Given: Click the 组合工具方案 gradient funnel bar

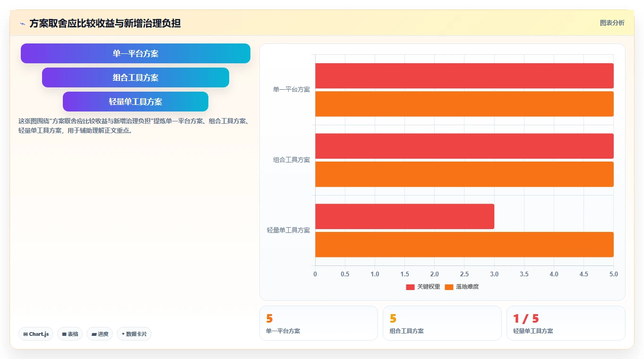Looking at the screenshot, I should pyautogui.click(x=136, y=77).
